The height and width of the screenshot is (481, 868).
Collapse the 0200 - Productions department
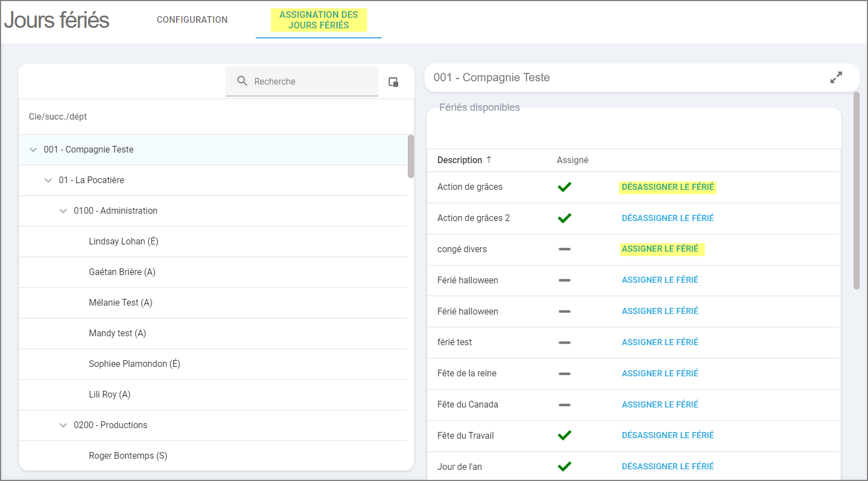click(64, 425)
